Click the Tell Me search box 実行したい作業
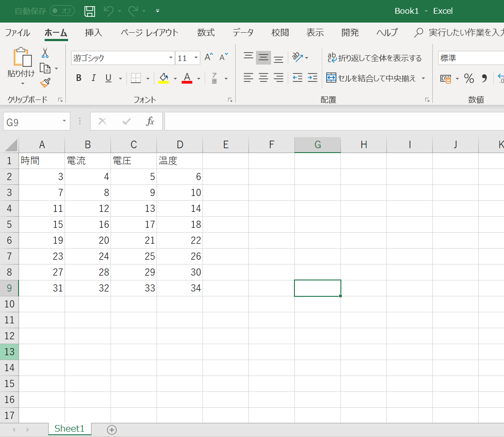Viewport: 504px width, 437px height. 459,32
